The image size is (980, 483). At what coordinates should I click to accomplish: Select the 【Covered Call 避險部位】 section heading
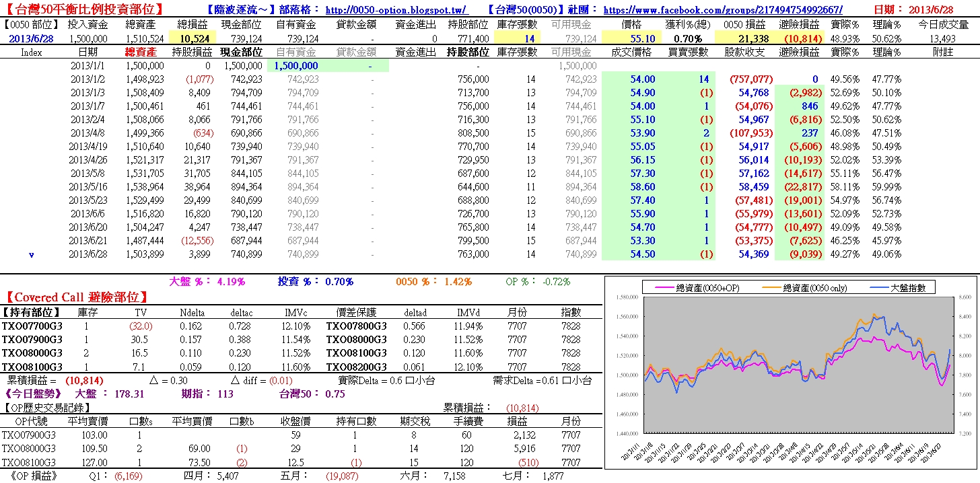(x=77, y=297)
